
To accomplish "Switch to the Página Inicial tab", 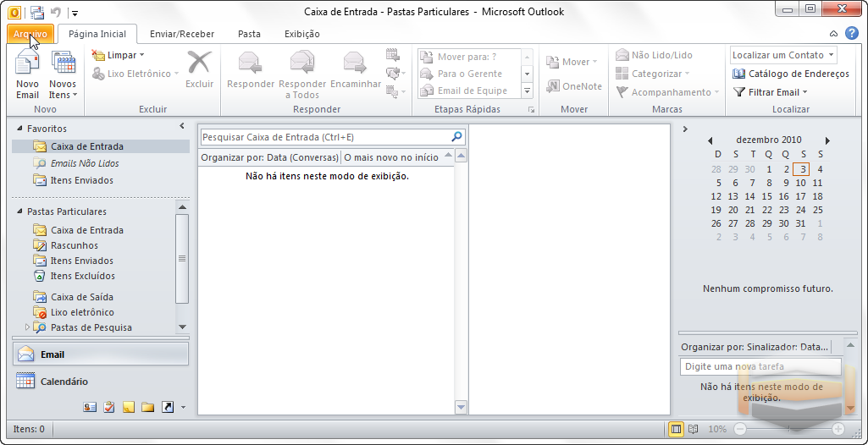I will [97, 34].
